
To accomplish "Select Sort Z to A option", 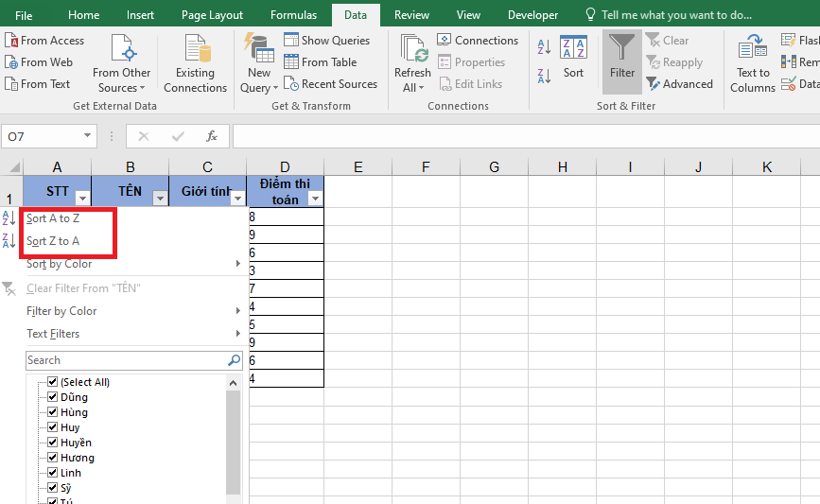I will tap(53, 241).
